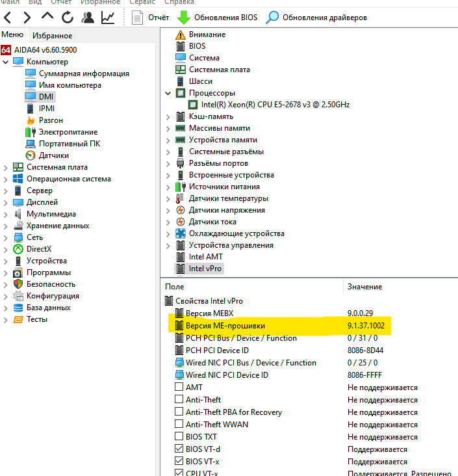Open the Вид menu
Viewport: 458px width, 476px height.
pos(35,3)
